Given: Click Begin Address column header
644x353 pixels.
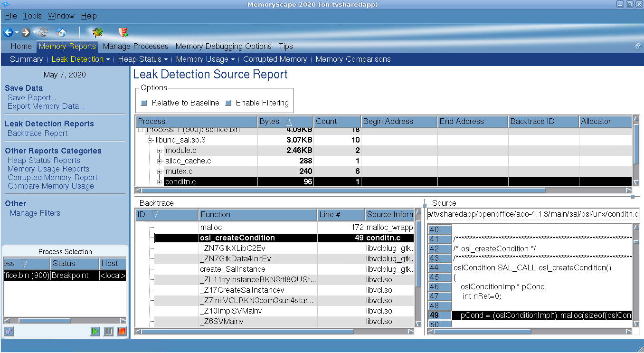Looking at the screenshot, I should [399, 122].
